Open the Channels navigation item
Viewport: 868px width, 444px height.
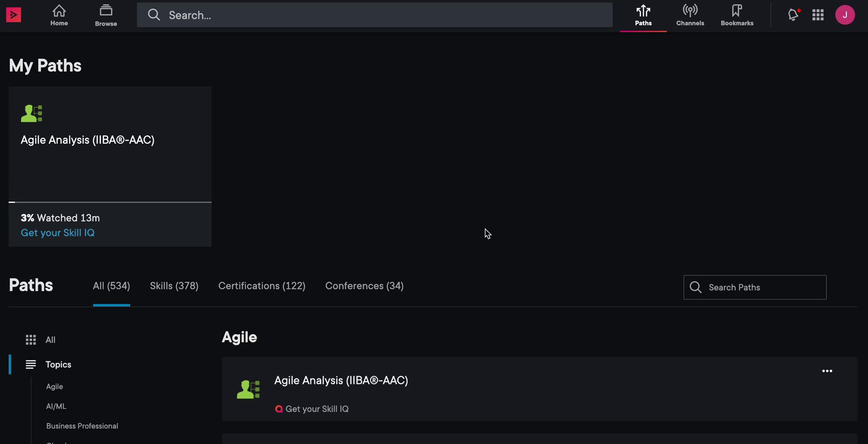point(690,16)
